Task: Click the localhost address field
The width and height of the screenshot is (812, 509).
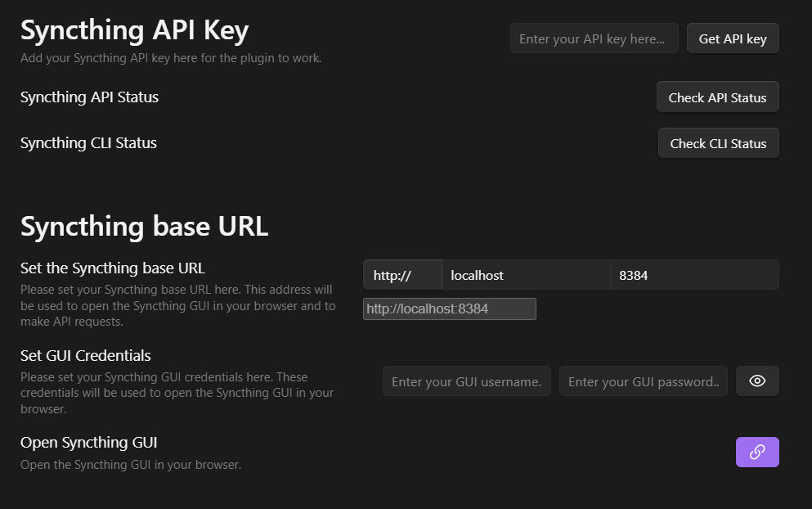Action: [526, 275]
